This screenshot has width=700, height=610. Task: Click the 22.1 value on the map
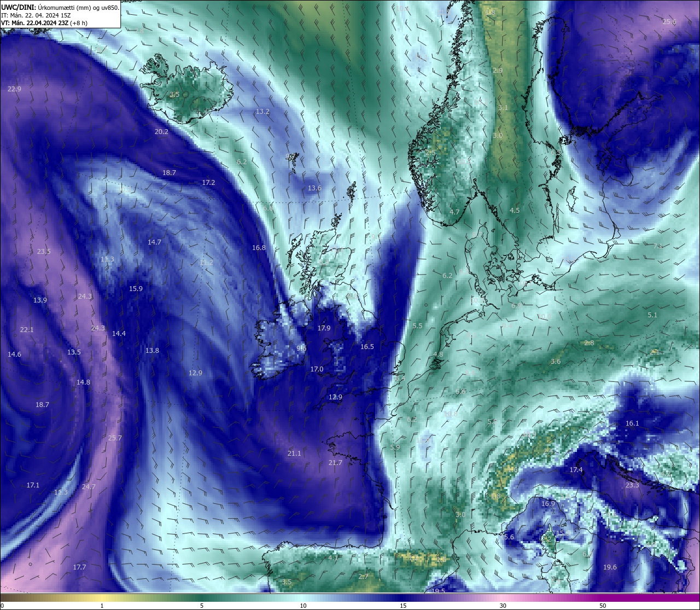pos(27,330)
